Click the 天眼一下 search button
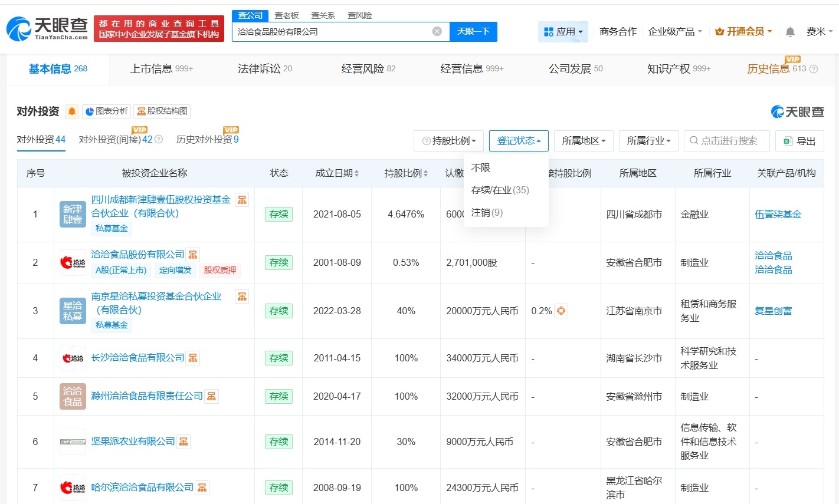This screenshot has width=839, height=504. pyautogui.click(x=473, y=31)
